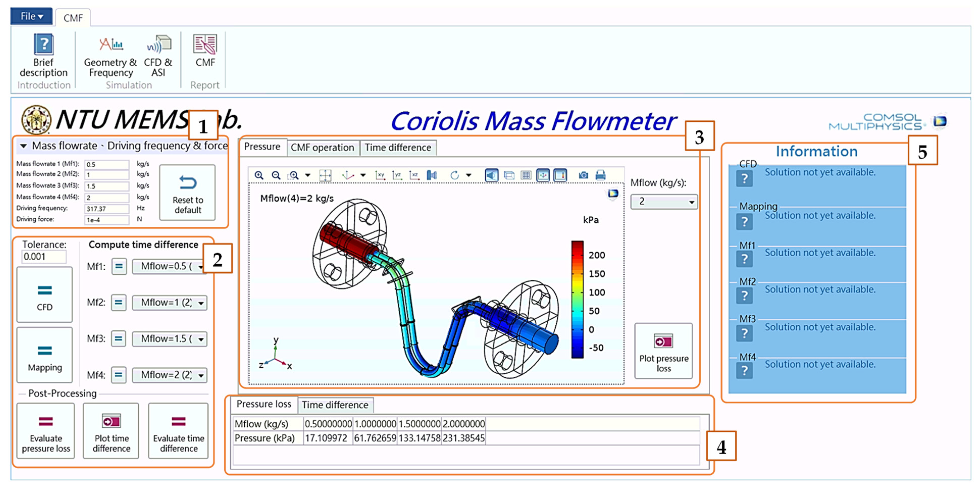The width and height of the screenshot is (980, 490).
Task: Open the Mflow (kg/s) dropdown
Action: (664, 202)
